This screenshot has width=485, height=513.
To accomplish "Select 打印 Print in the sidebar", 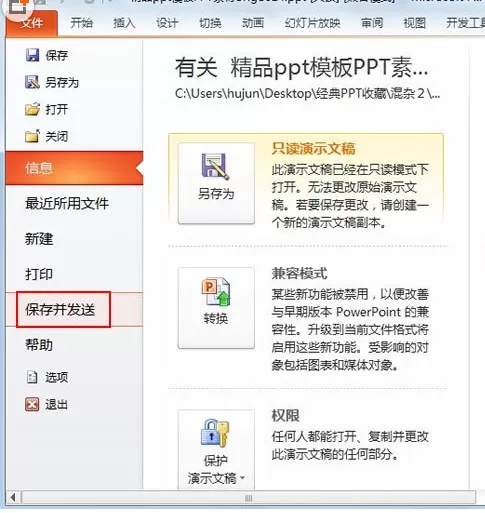I will click(x=39, y=274).
